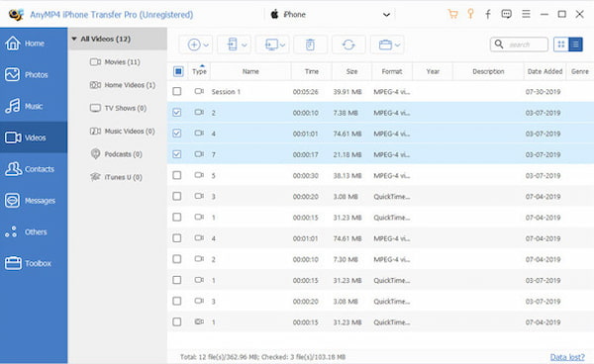The width and height of the screenshot is (594, 364).
Task: Uncheck the video 4 dated 03-07-2019
Action: (177, 134)
